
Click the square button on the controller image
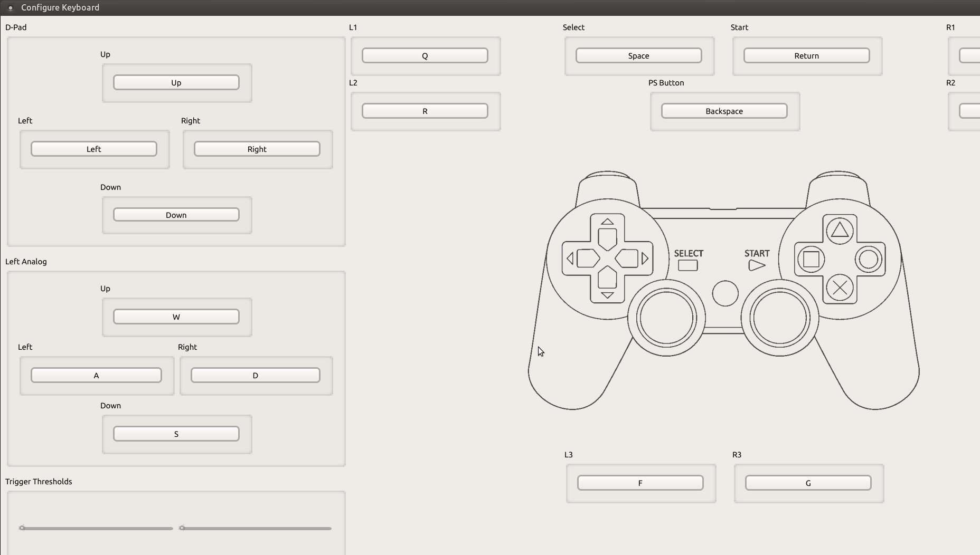[x=811, y=259]
